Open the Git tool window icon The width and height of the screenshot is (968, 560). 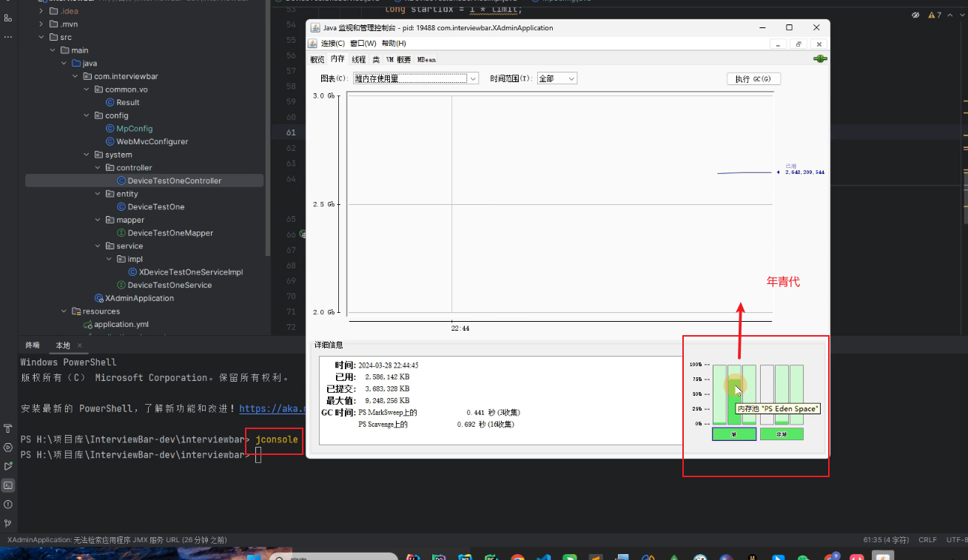pos(8,523)
